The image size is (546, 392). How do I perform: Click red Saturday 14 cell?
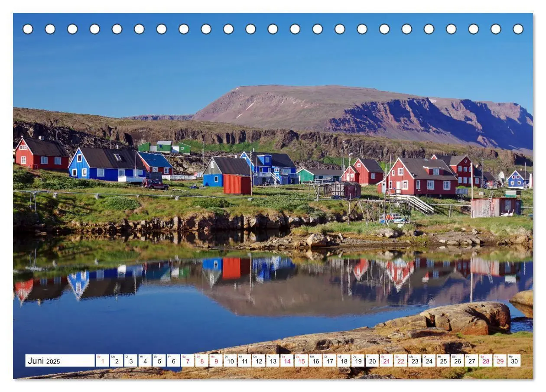[287, 361]
